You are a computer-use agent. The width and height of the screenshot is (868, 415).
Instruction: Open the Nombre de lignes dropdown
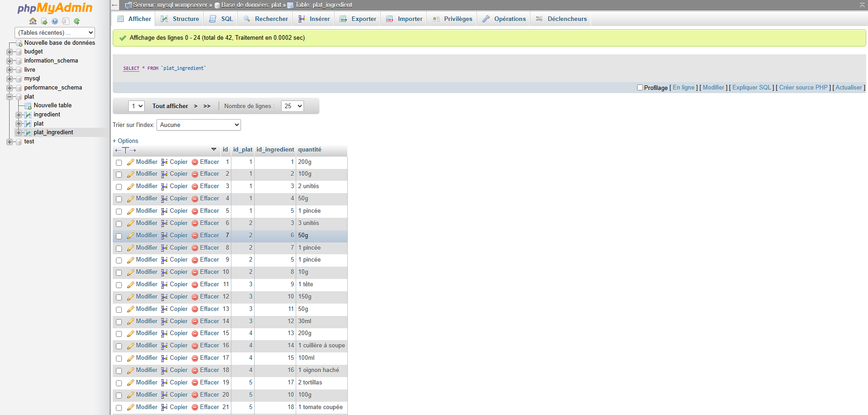coord(293,106)
